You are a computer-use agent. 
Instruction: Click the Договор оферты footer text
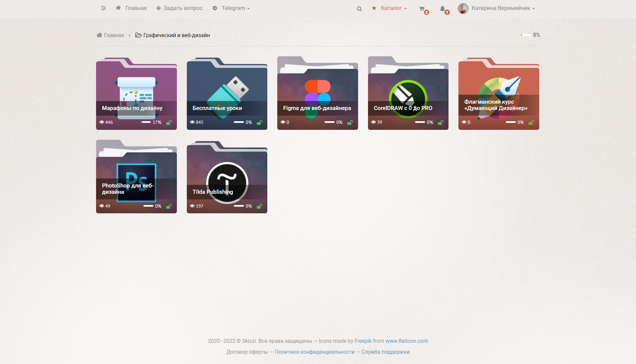[x=247, y=352]
